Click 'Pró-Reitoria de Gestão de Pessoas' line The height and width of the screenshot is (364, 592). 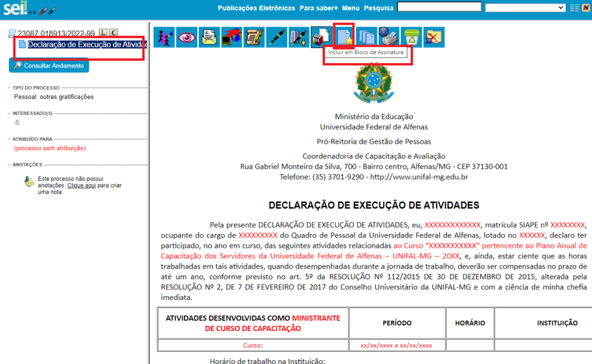[x=374, y=142]
